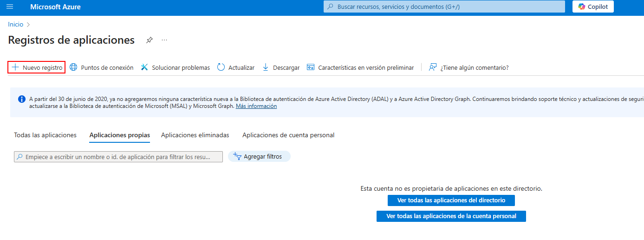Pin Registros de aplicaciones with pin icon
644x240 pixels.
(149, 40)
